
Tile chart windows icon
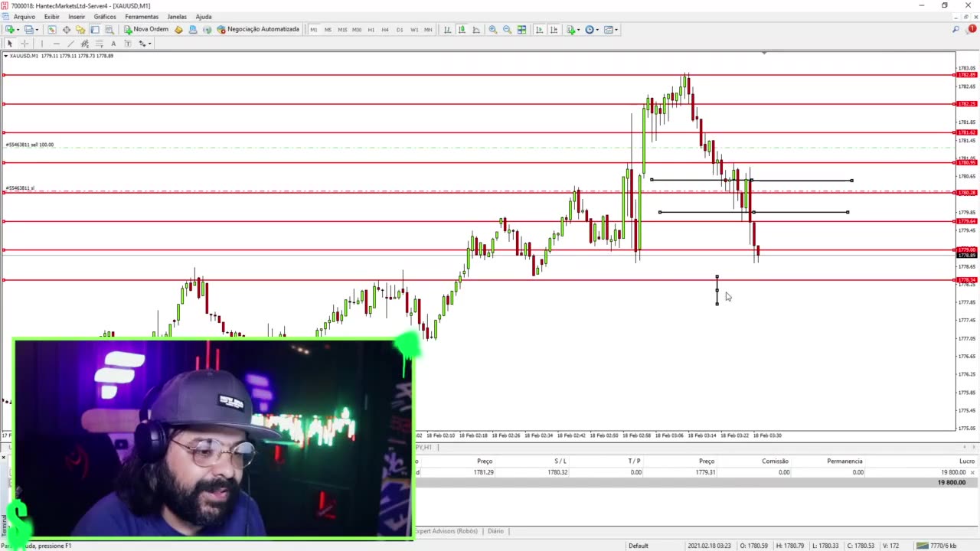coord(521,30)
